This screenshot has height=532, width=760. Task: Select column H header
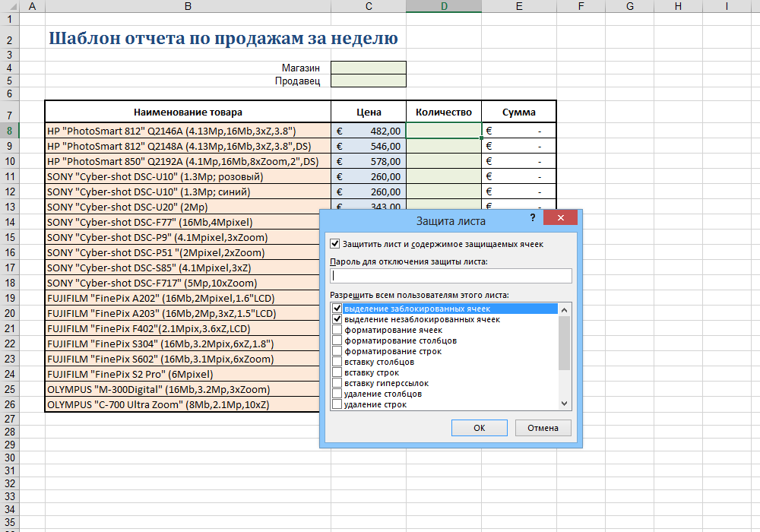(x=678, y=6)
